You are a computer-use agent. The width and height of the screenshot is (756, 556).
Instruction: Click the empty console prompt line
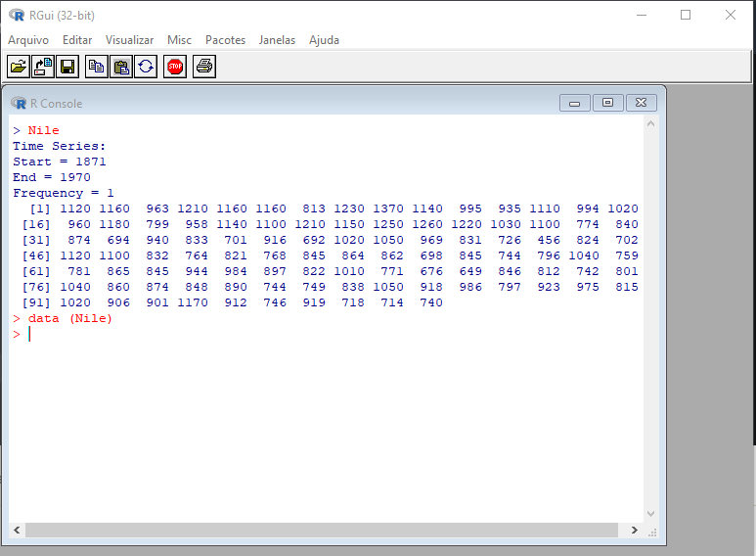tap(326, 334)
